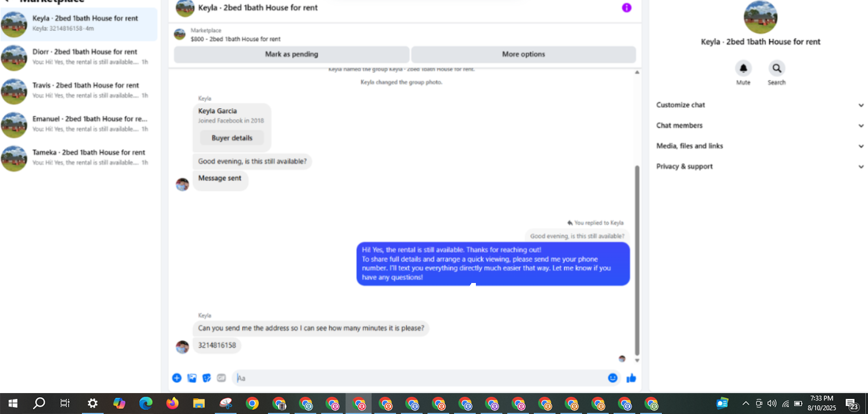
Task: Open Firefox from the Windows taskbar
Action: click(172, 403)
